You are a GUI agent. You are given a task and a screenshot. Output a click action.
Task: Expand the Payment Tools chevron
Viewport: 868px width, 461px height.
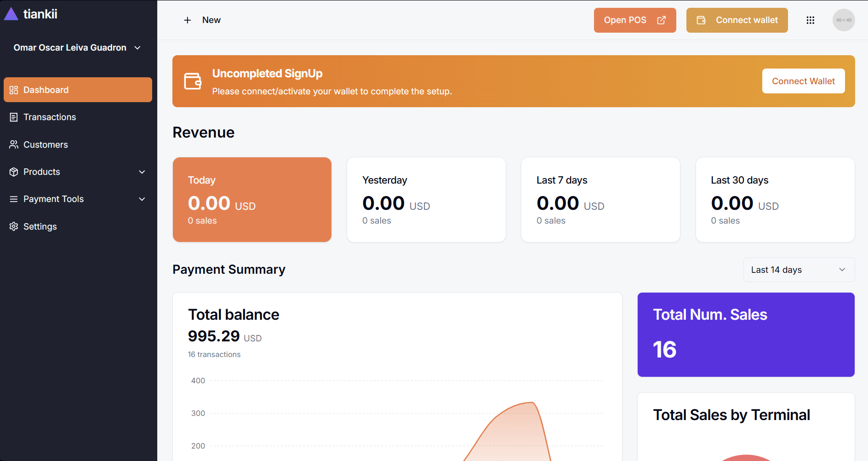[142, 199]
